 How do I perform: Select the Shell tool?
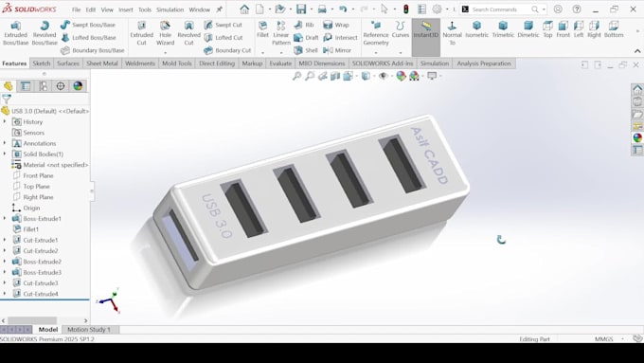pos(306,50)
